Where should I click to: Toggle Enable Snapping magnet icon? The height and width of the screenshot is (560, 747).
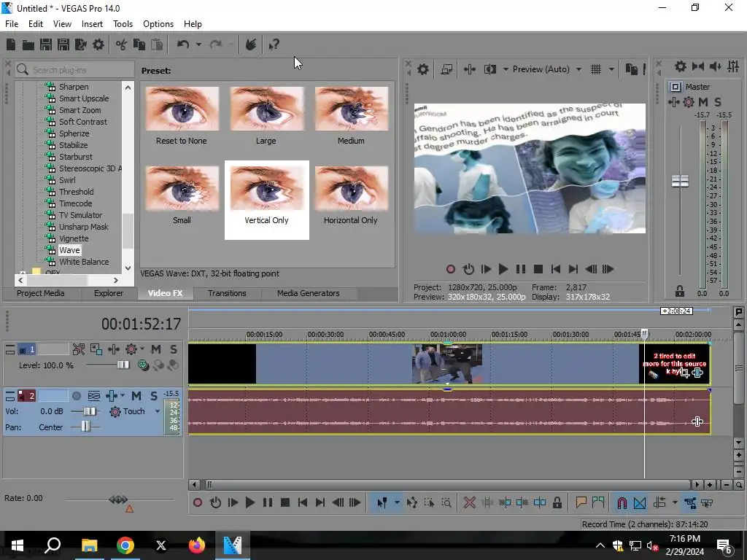(622, 502)
